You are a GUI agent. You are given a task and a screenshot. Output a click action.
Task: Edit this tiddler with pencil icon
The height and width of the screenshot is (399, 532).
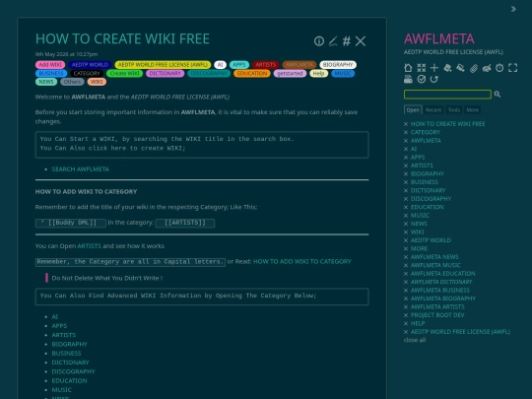[333, 41]
